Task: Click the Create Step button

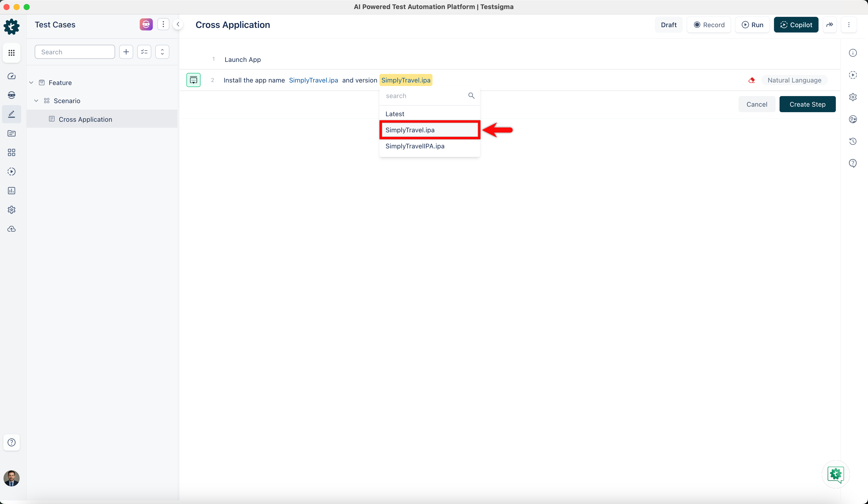Action: pos(807,104)
